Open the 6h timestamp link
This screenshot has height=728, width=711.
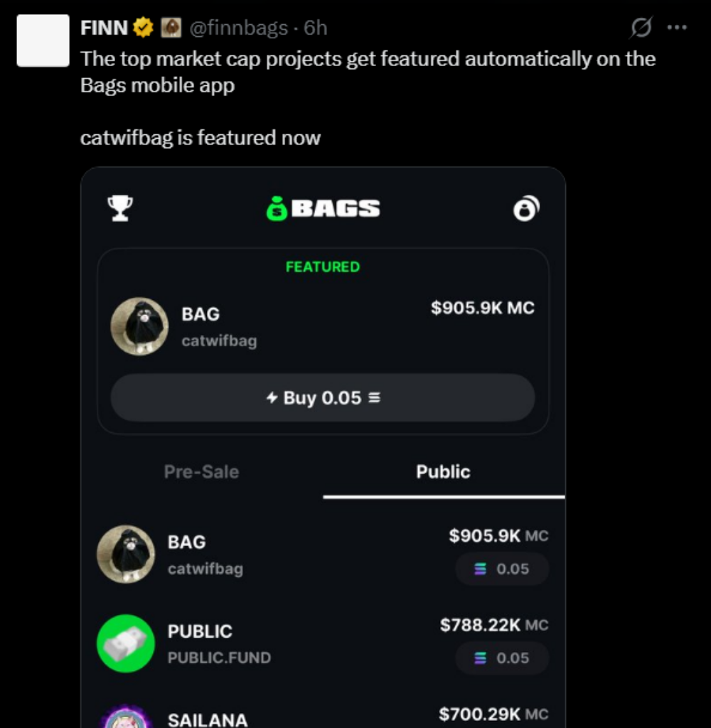pos(316,28)
